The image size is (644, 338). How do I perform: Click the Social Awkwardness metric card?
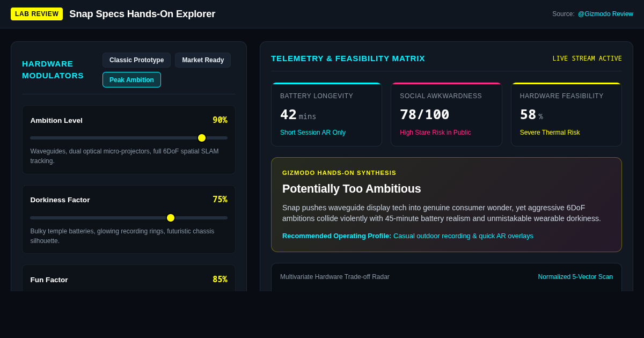coord(447,114)
